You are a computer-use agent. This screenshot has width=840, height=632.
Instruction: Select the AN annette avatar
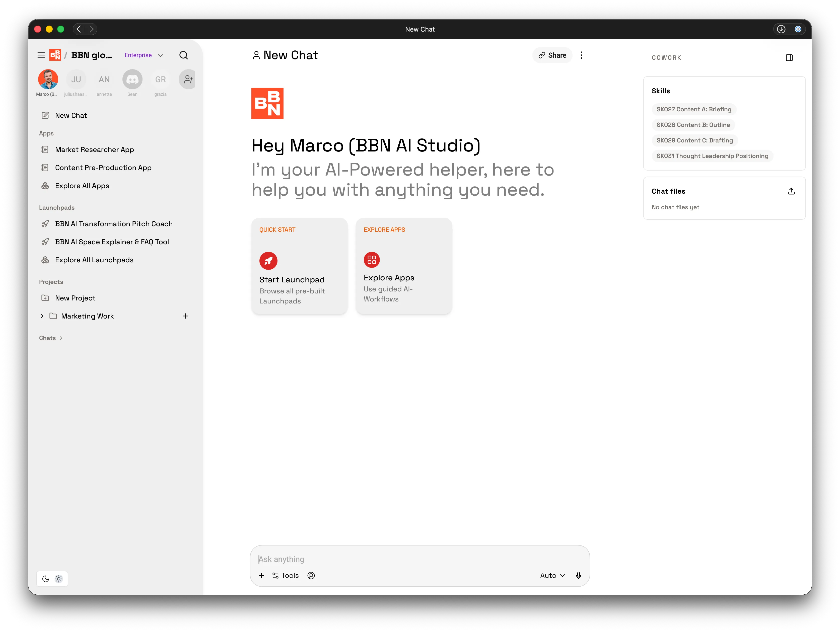click(104, 79)
